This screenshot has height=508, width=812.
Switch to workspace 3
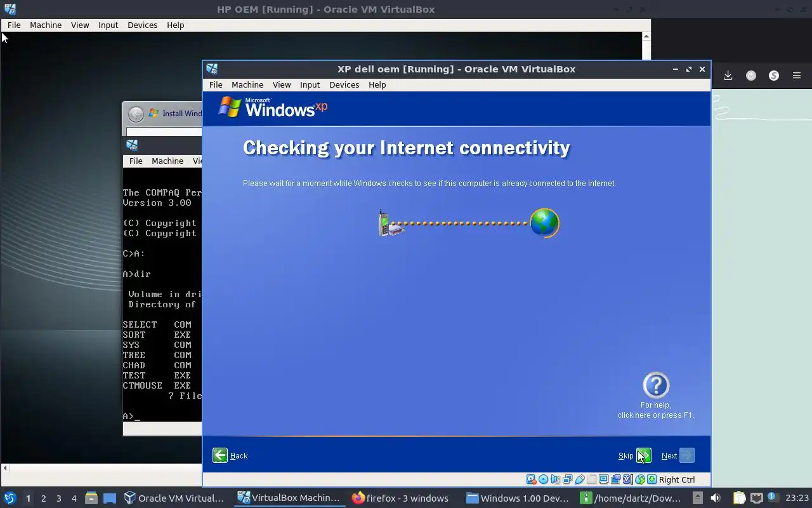coord(59,498)
